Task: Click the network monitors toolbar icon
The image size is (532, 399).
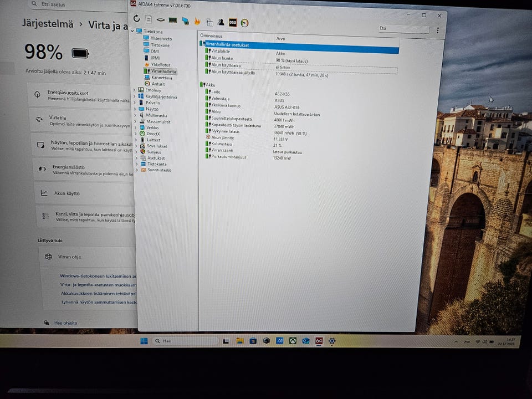Action: point(185,21)
